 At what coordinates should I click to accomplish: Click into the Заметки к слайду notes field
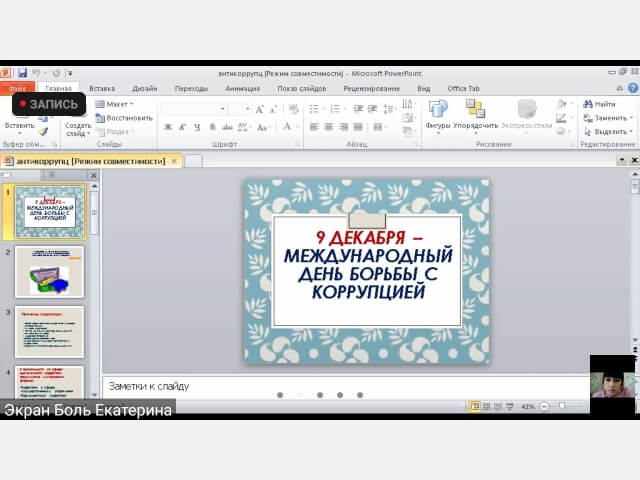346,387
